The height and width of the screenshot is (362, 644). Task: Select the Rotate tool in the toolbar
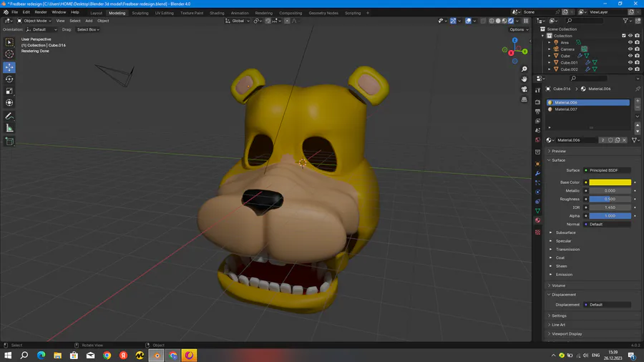click(x=9, y=79)
